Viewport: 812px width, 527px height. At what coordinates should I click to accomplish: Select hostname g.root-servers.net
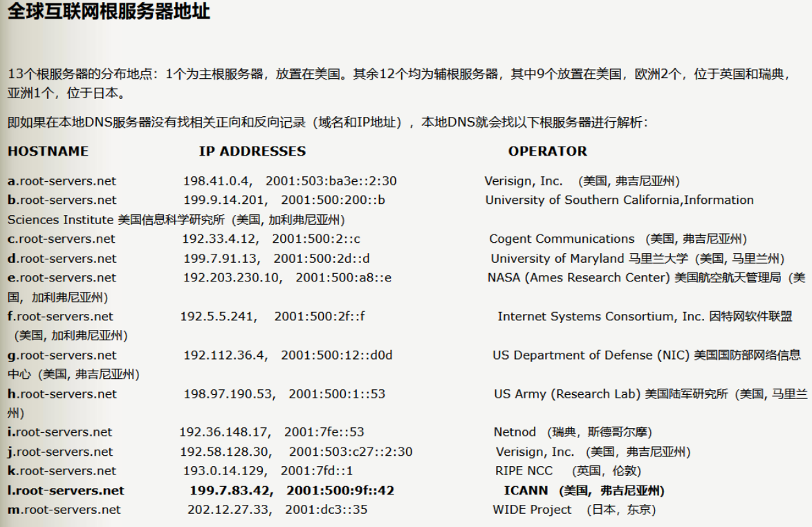(x=62, y=355)
